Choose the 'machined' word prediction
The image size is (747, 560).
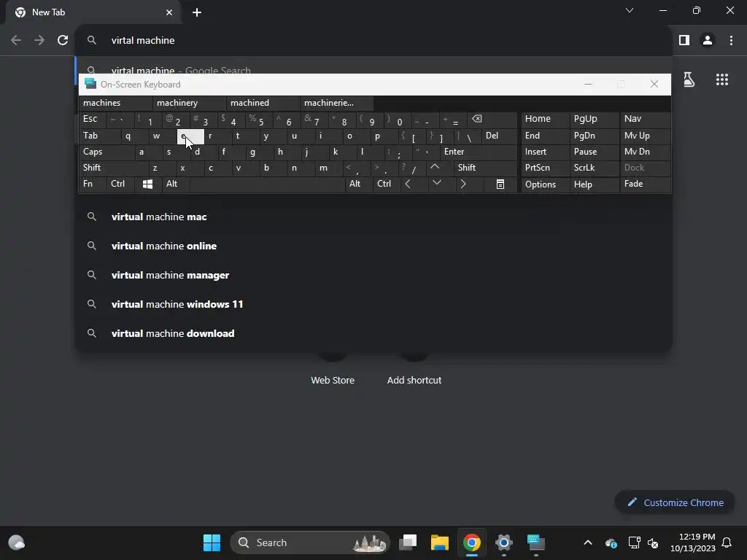pyautogui.click(x=263, y=103)
